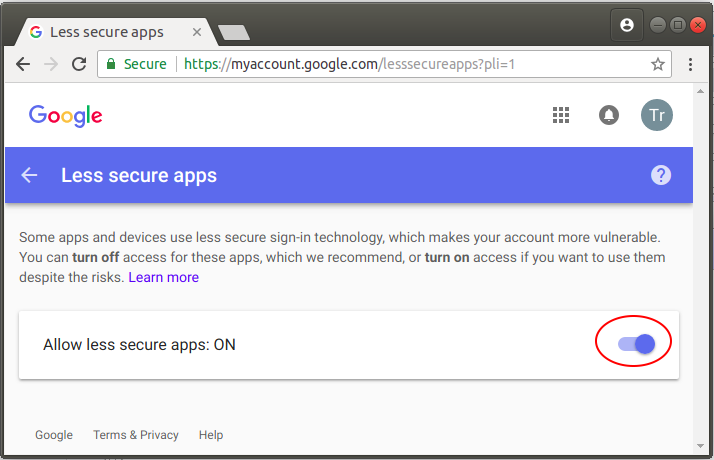
Task: Select the Less secure apps browser tab
Action: click(x=116, y=32)
